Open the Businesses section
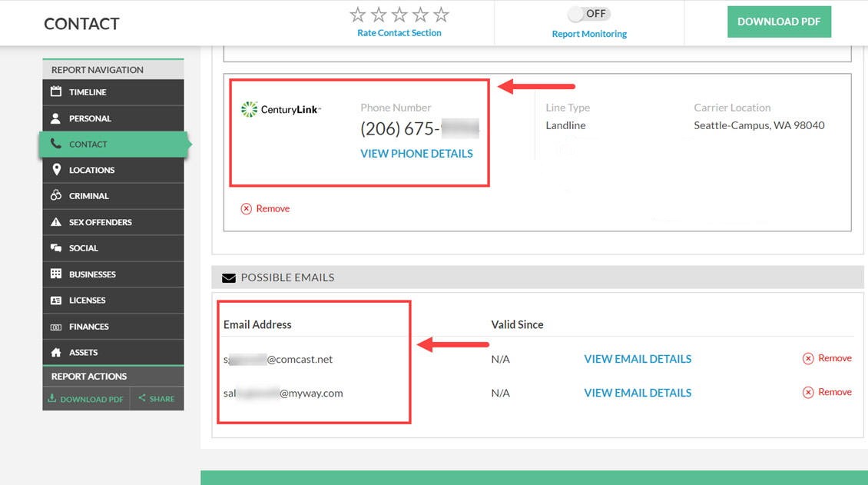The width and height of the screenshot is (868, 485). click(113, 274)
